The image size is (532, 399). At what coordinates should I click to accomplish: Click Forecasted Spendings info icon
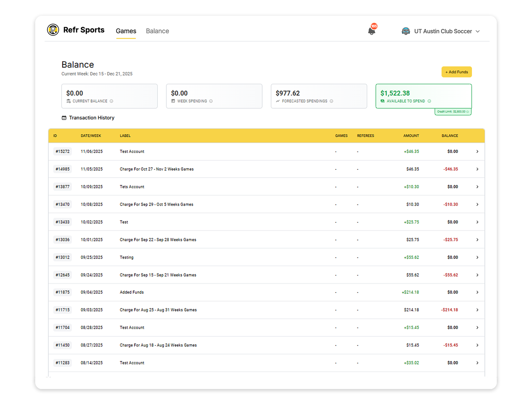pos(331,101)
